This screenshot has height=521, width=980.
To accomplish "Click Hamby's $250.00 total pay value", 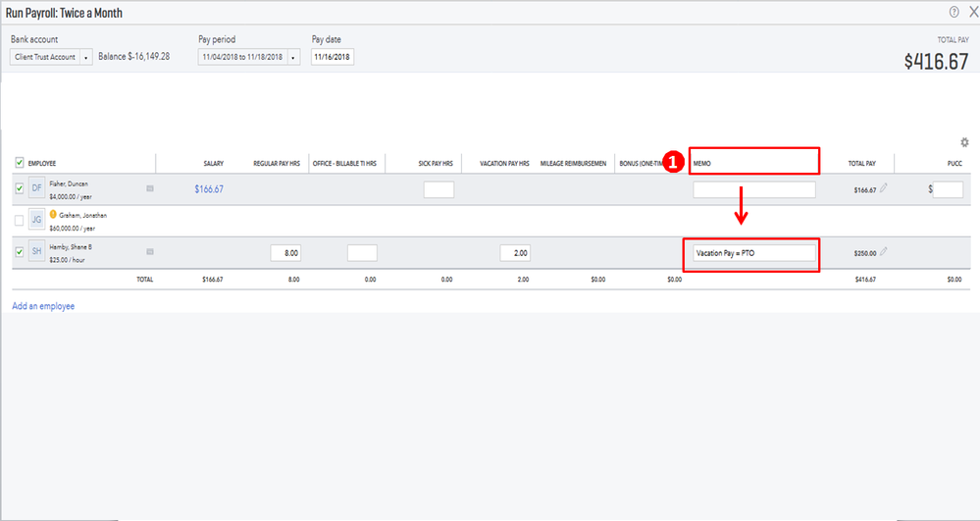I will [865, 253].
